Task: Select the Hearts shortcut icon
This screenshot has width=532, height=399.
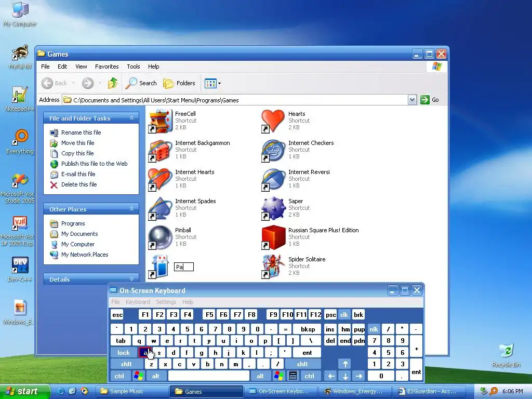Action: pos(273,121)
